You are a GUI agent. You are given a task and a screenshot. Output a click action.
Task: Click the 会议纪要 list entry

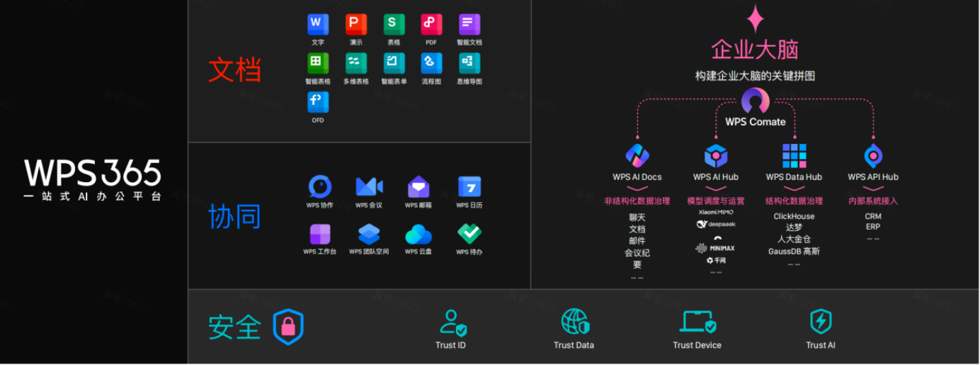pyautogui.click(x=637, y=259)
